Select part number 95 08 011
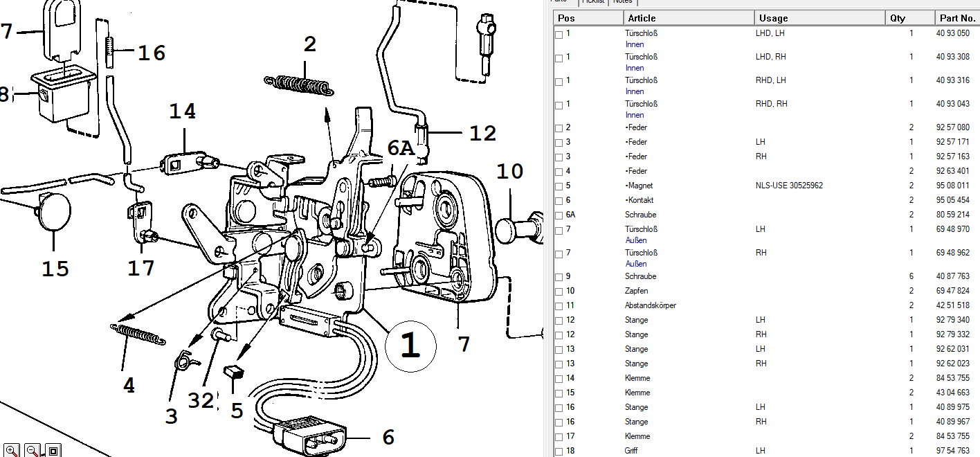The image size is (980, 457). tap(953, 186)
